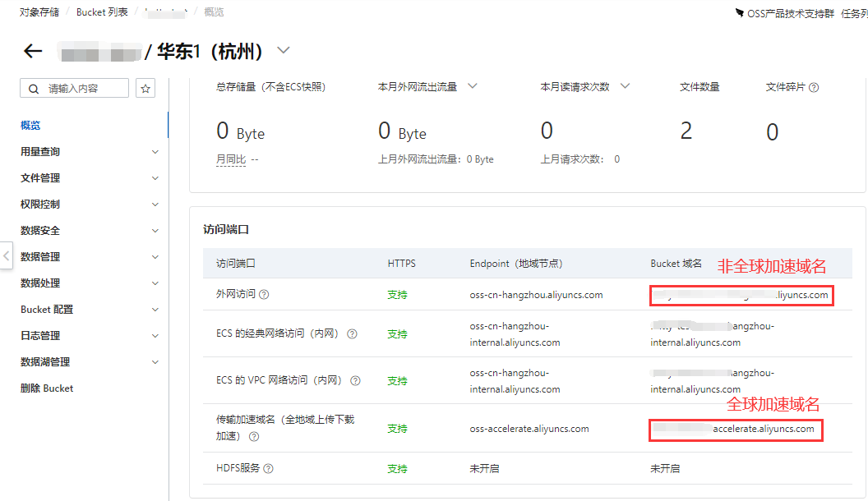Click help icon next to 文件碎片
The width and height of the screenshot is (868, 501).
click(814, 87)
